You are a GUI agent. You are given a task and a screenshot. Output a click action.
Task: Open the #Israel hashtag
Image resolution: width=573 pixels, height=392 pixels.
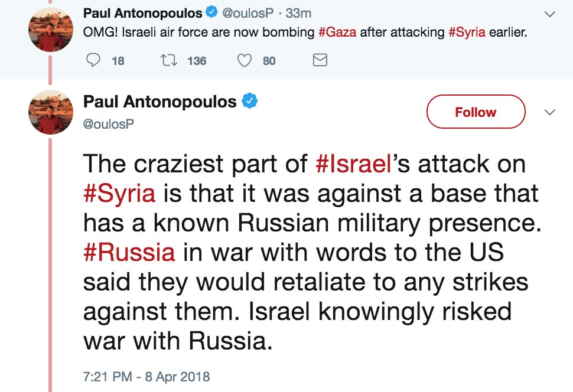pyautogui.click(x=353, y=164)
